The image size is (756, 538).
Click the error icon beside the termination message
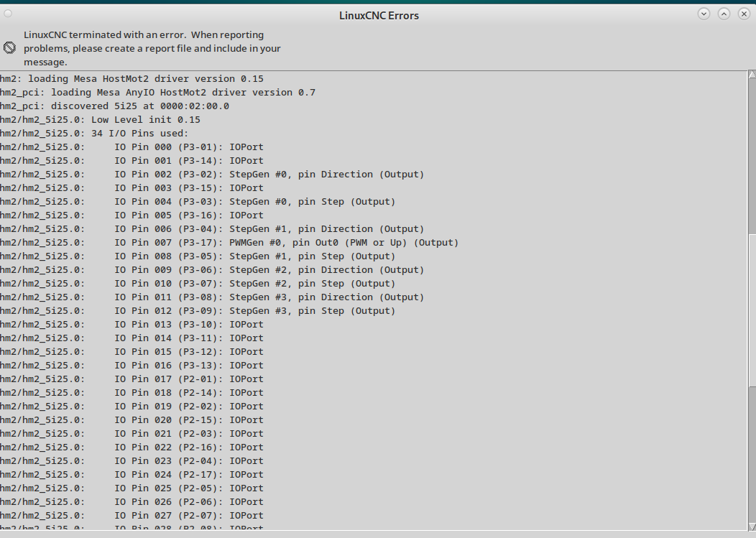(9, 47)
